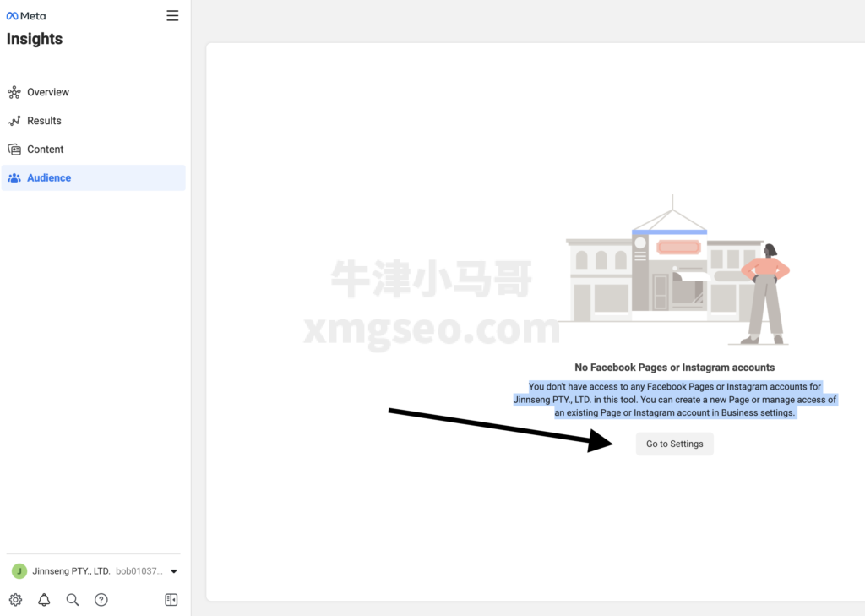Open the Results section

coord(93,121)
